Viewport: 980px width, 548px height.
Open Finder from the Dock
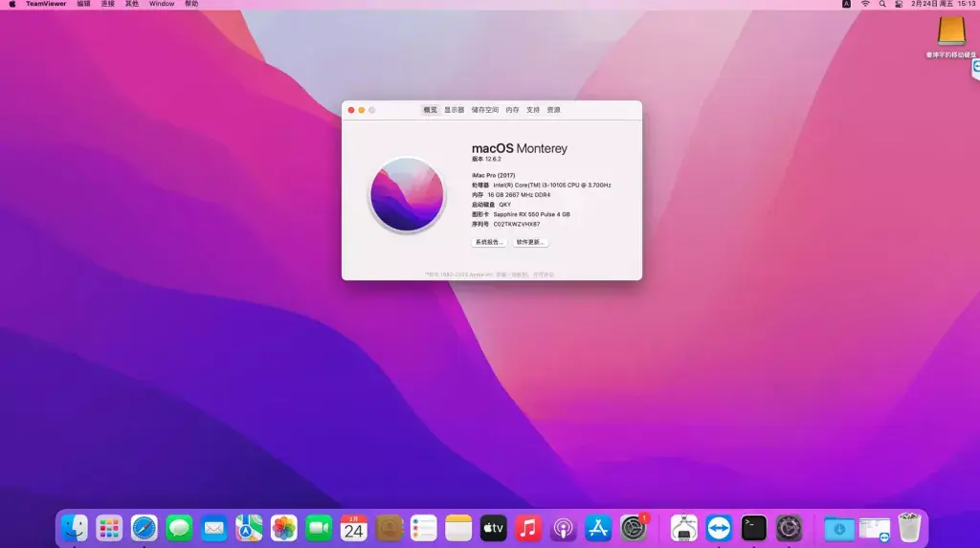75,529
